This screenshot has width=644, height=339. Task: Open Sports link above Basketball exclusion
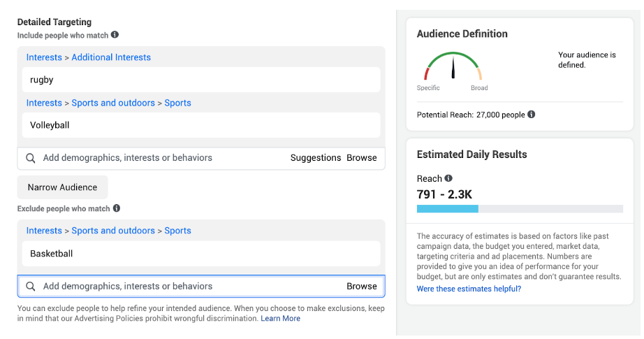point(177,231)
